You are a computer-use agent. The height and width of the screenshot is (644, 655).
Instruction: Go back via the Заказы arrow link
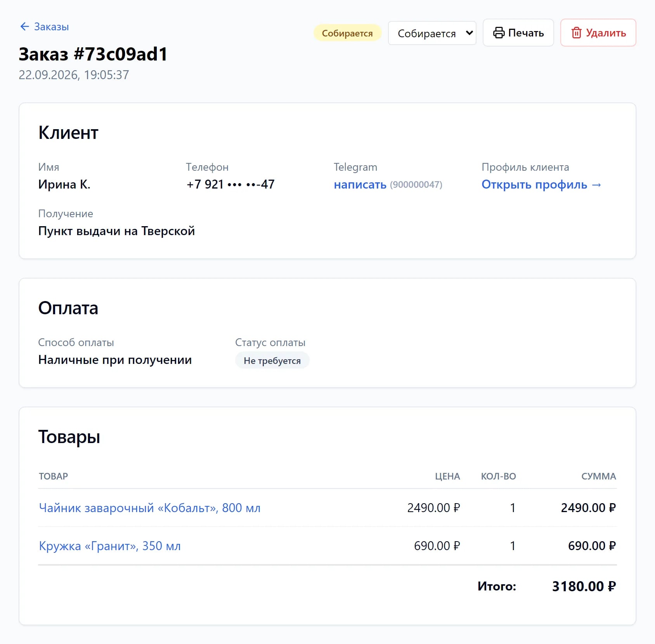[44, 27]
